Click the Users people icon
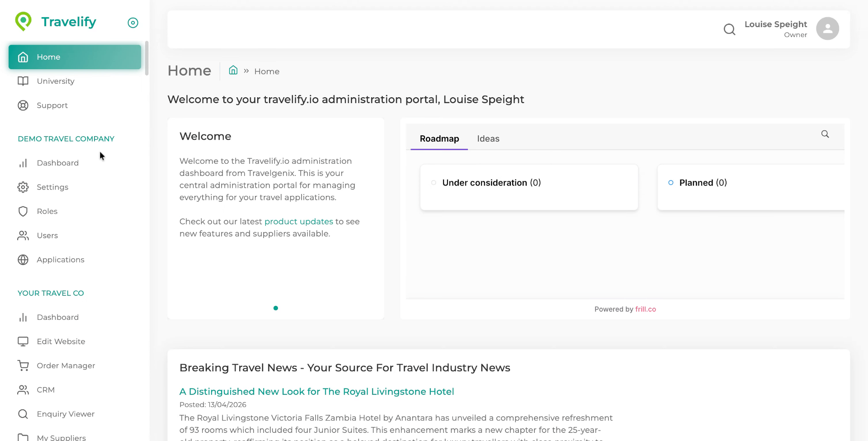The image size is (868, 441). click(x=23, y=236)
